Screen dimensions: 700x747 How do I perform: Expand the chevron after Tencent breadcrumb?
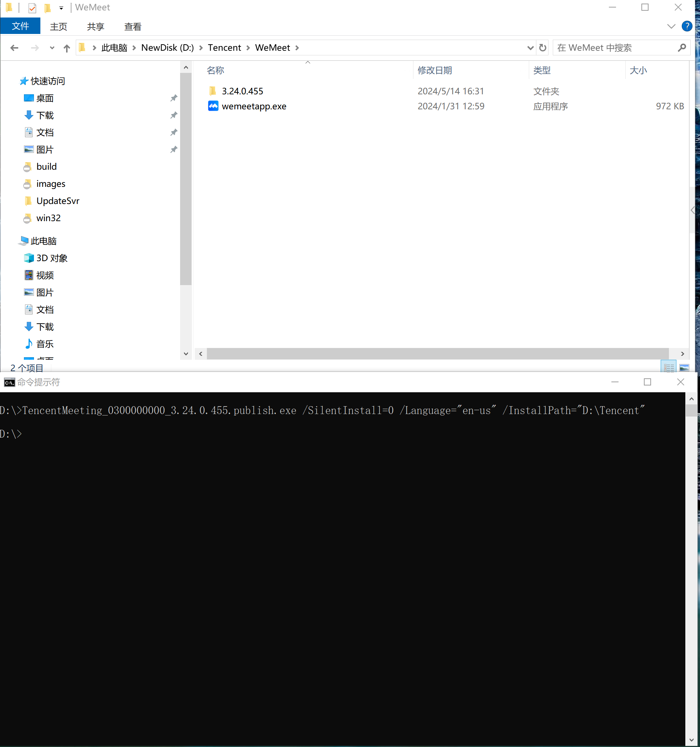click(x=248, y=48)
